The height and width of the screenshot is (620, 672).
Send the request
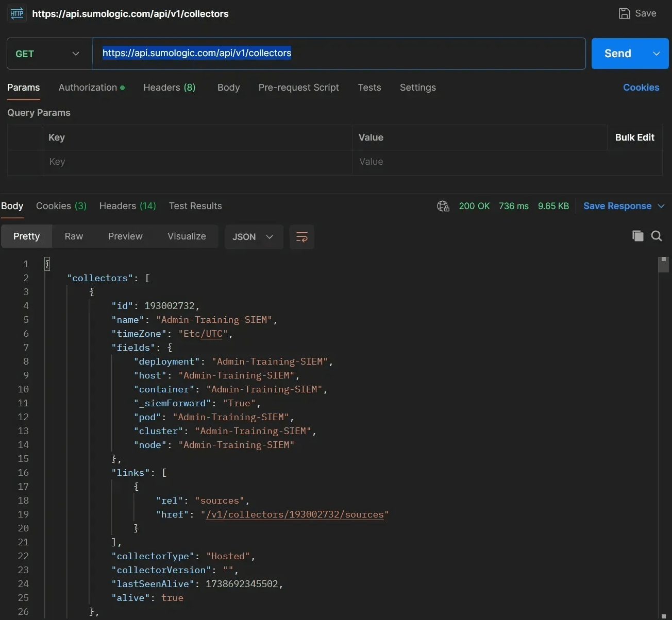pyautogui.click(x=616, y=54)
